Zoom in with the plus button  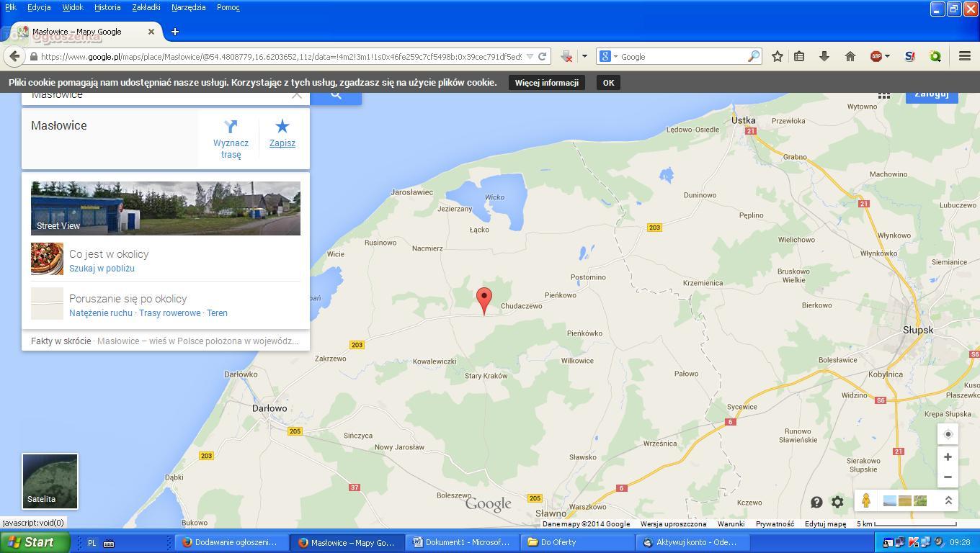coord(948,457)
